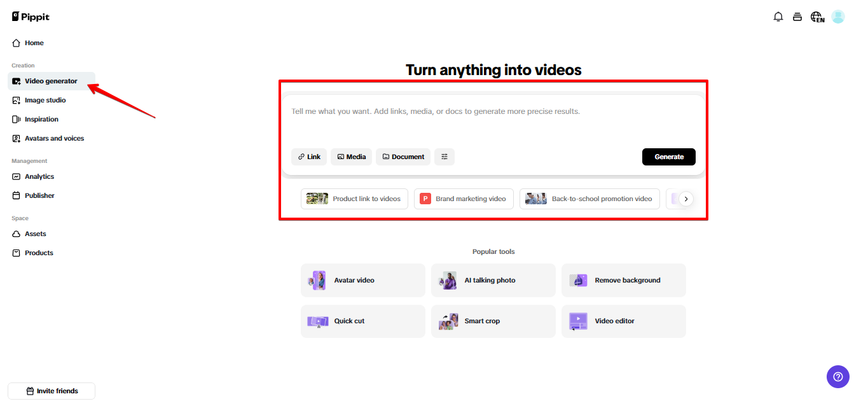The height and width of the screenshot is (406, 868).
Task: Change language via globe EN icon
Action: click(x=817, y=17)
